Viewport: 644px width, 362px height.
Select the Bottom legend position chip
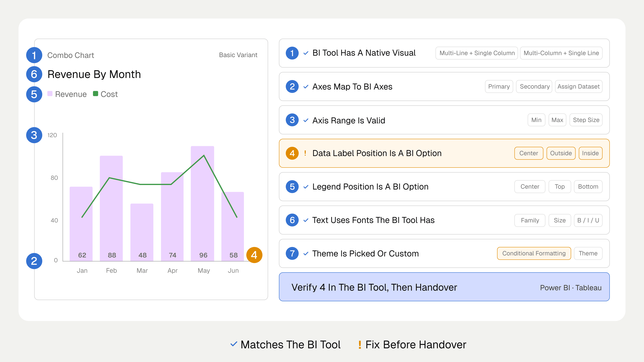[x=588, y=187]
